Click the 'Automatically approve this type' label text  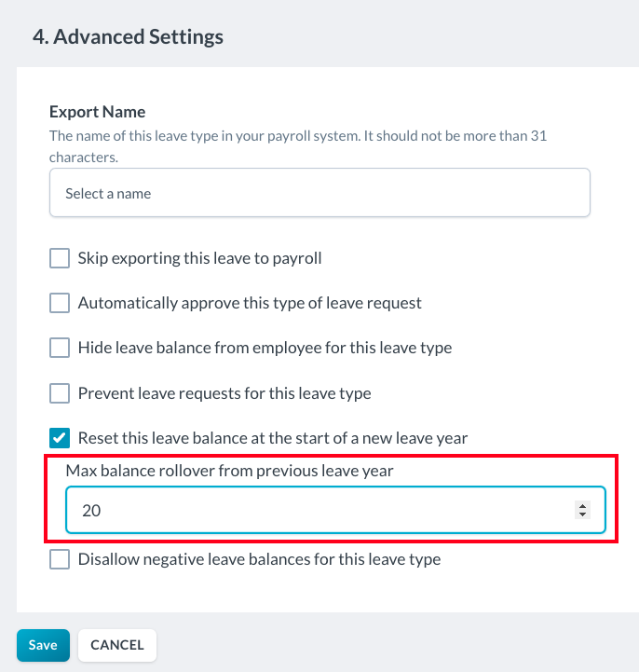(x=250, y=303)
